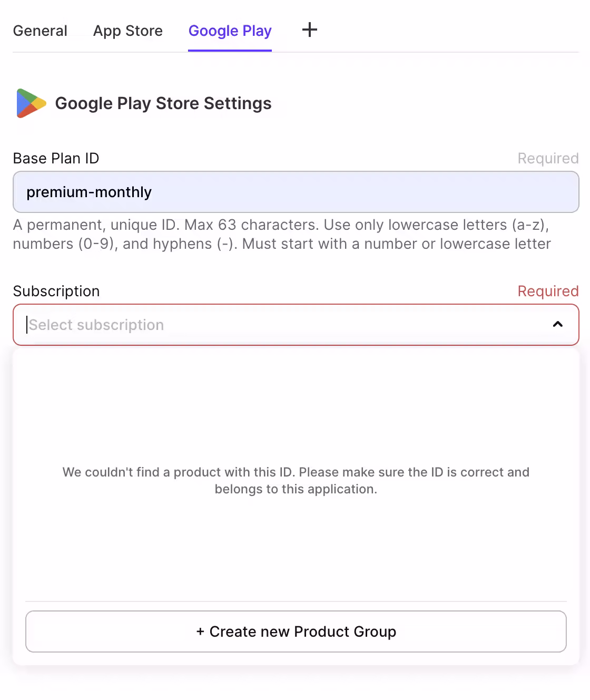590x700 pixels.
Task: Click the Google Play Store Settings heading
Action: click(x=163, y=103)
